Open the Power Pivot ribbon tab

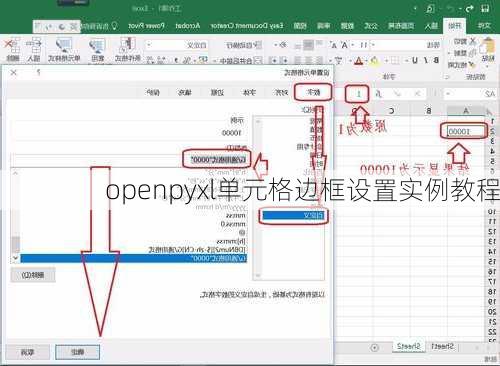pyautogui.click(x=146, y=26)
